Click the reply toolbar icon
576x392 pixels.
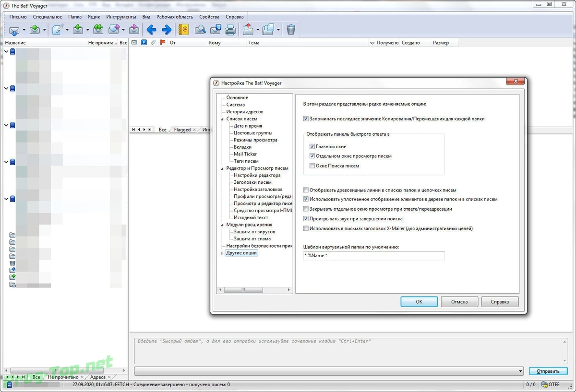78,30
